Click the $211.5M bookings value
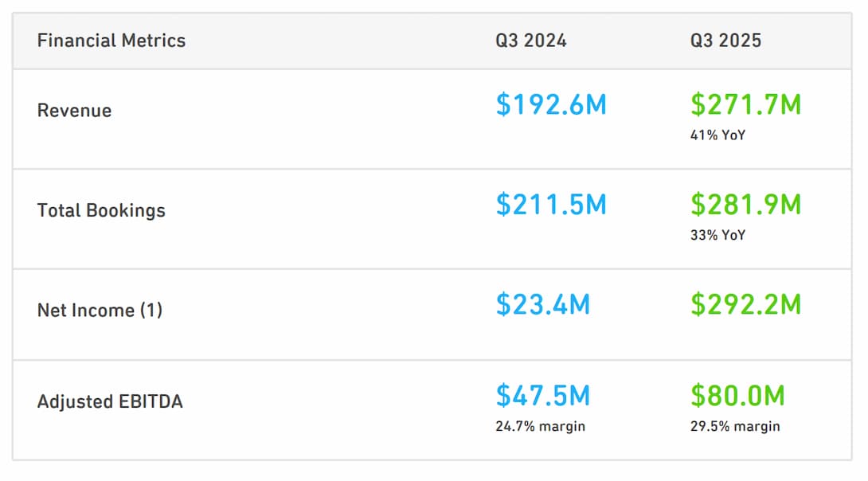 pyautogui.click(x=551, y=205)
